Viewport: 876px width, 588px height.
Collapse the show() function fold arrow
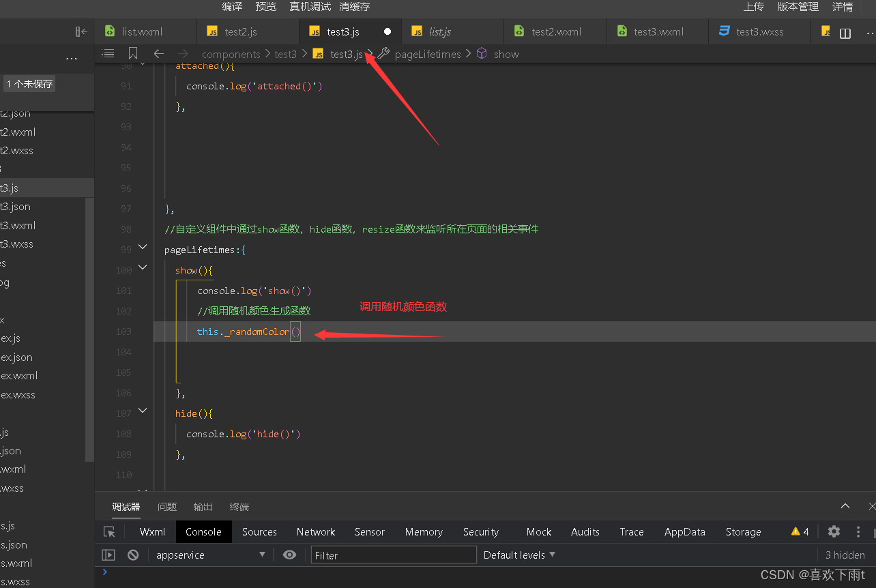coord(143,267)
